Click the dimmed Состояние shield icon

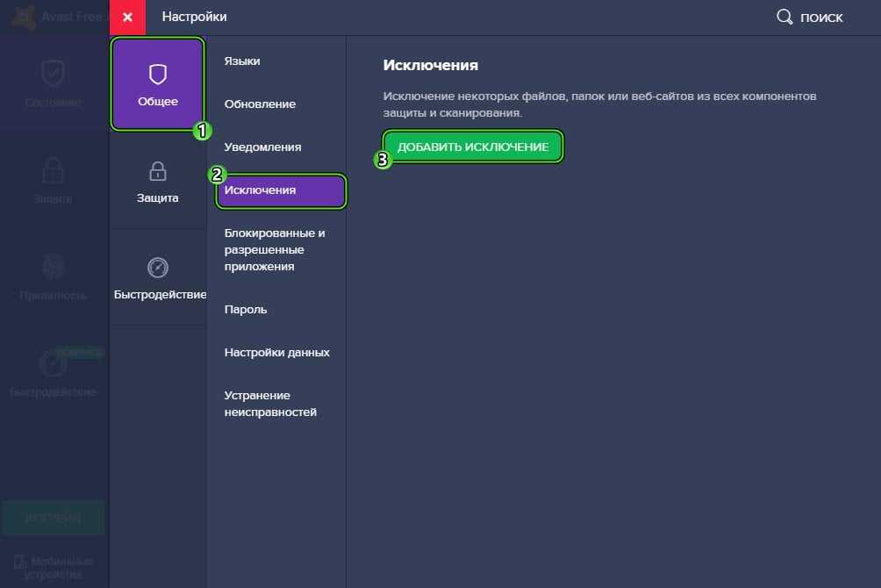click(x=53, y=75)
